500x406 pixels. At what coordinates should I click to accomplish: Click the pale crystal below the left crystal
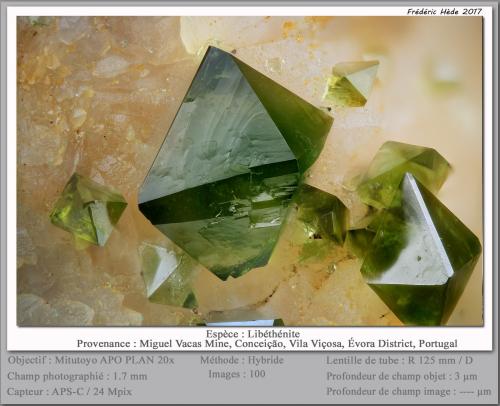(167, 273)
